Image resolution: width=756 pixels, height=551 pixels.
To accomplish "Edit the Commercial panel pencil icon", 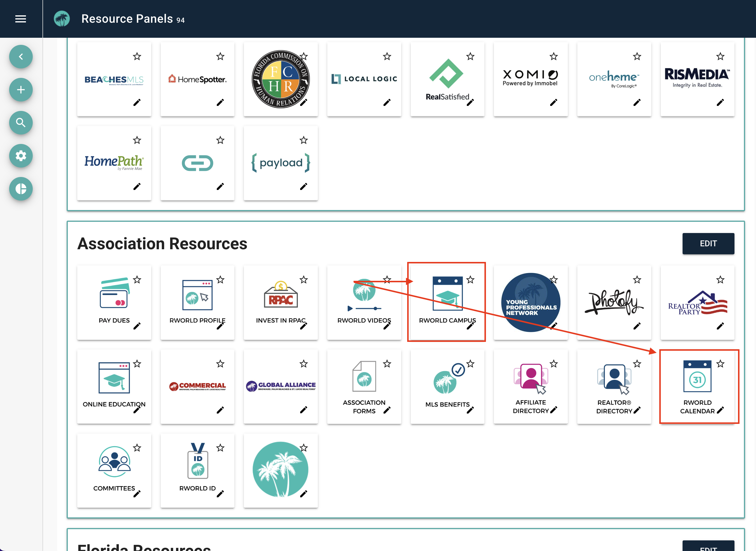I will [220, 410].
